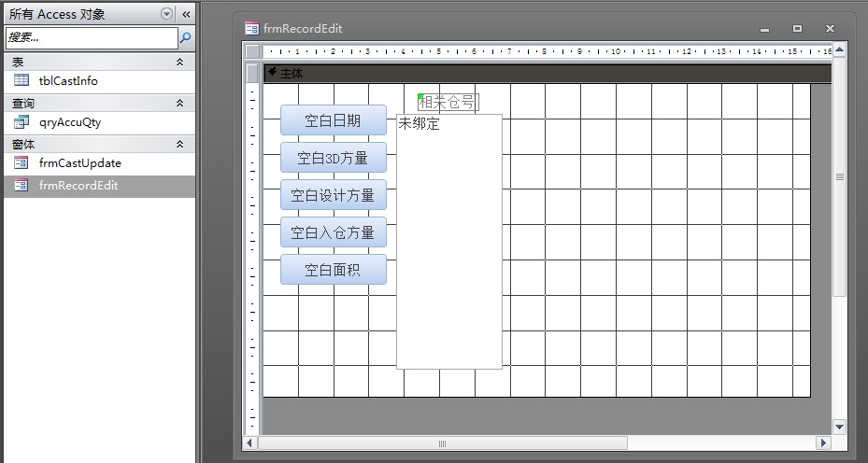The image size is (868, 463).
Task: Click the 主体 detail section bar
Action: [x=542, y=73]
